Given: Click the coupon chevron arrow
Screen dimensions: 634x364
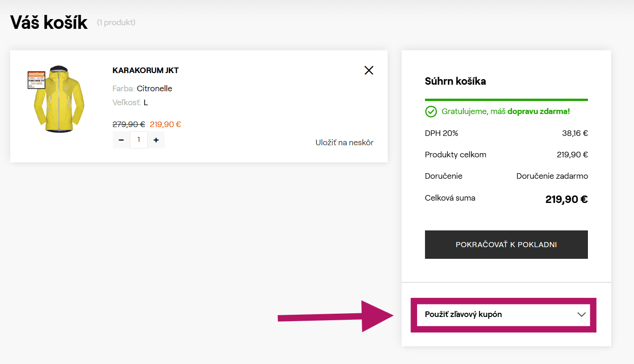Looking at the screenshot, I should click(581, 315).
